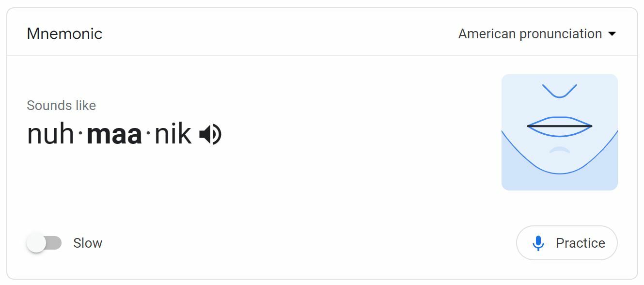Click the first dot separator after "nuh"
The width and height of the screenshot is (644, 285).
(80, 135)
